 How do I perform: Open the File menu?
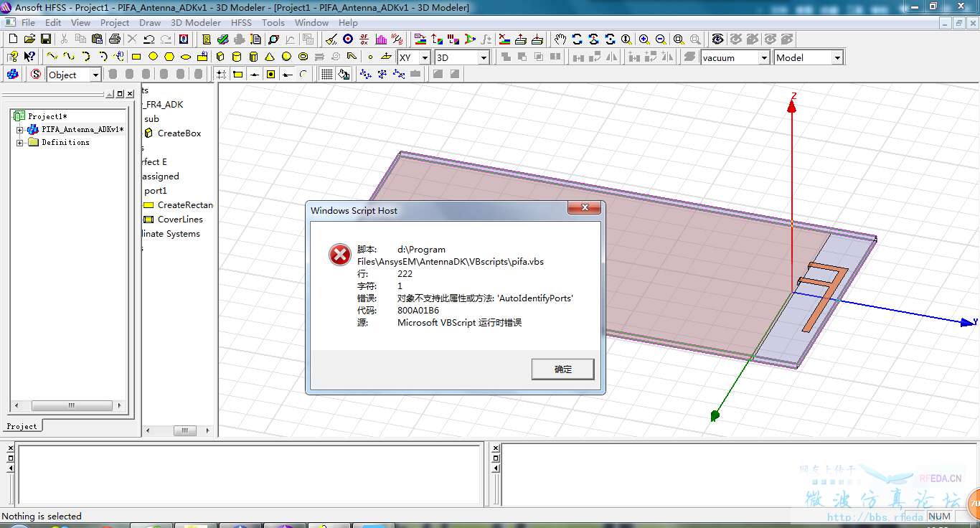[28, 23]
